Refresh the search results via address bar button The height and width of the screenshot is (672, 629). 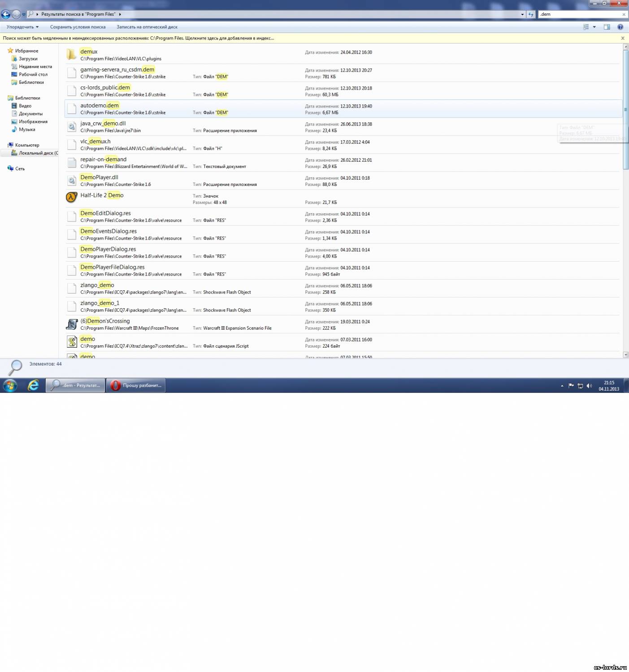(531, 14)
